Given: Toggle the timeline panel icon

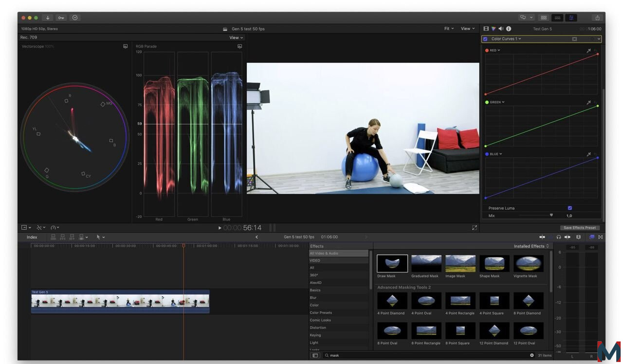Looking at the screenshot, I should pos(557,18).
